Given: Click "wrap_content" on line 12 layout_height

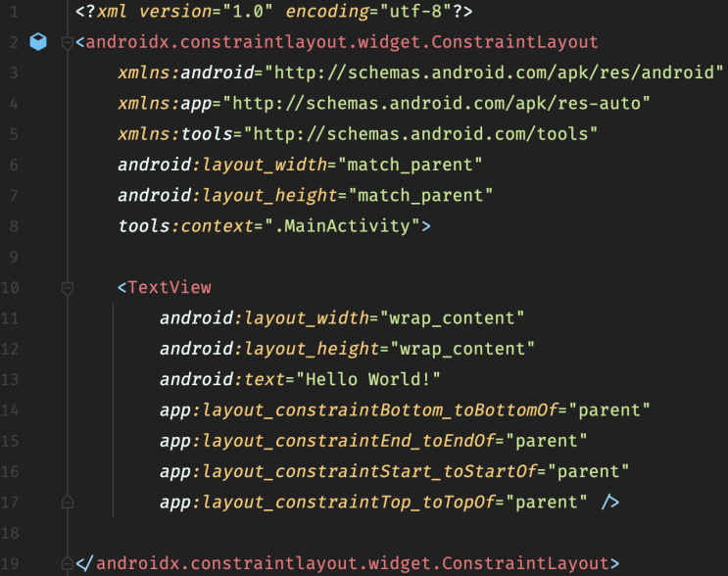Looking at the screenshot, I should coord(462,349).
